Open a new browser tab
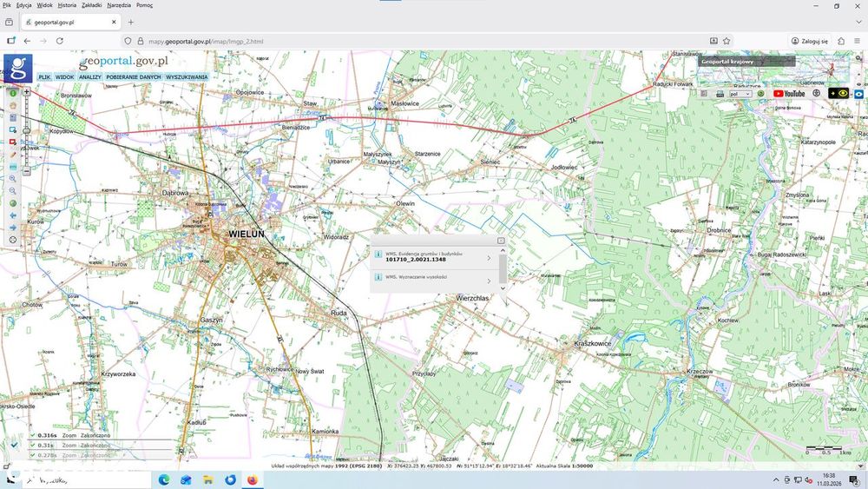The height and width of the screenshot is (489, 868). pos(131,23)
